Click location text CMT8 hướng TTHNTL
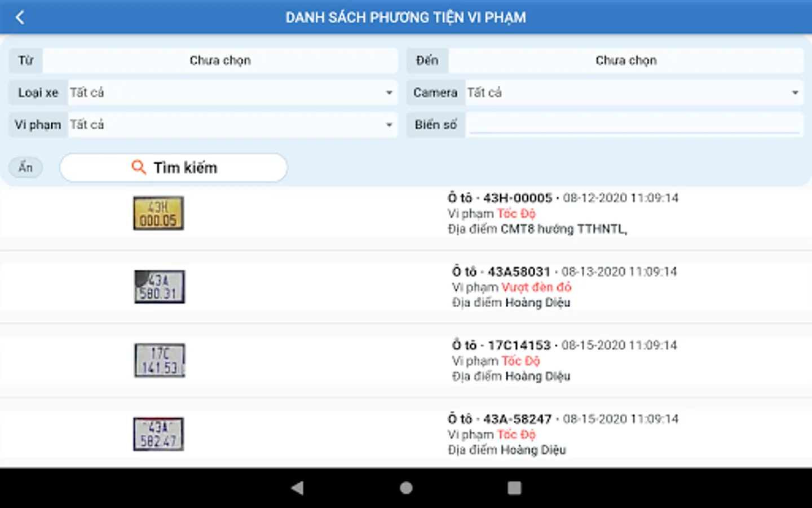The image size is (812, 508). pos(564,229)
